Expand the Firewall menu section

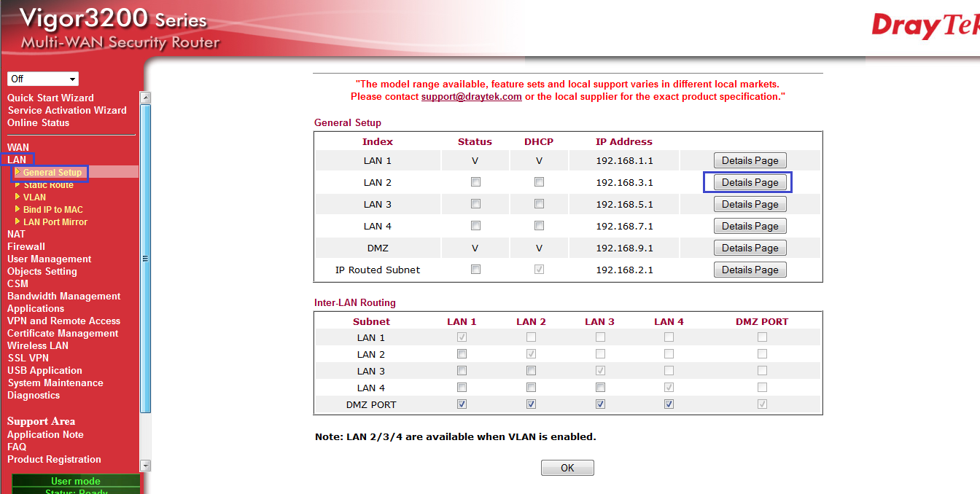coord(26,246)
